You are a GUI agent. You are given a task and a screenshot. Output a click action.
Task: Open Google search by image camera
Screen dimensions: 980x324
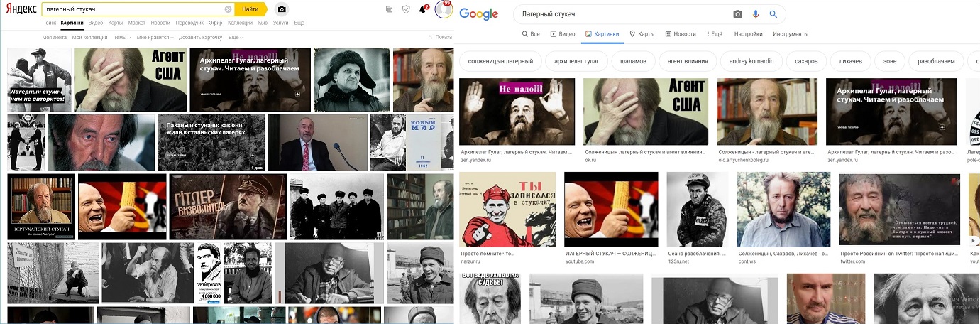[x=738, y=14]
